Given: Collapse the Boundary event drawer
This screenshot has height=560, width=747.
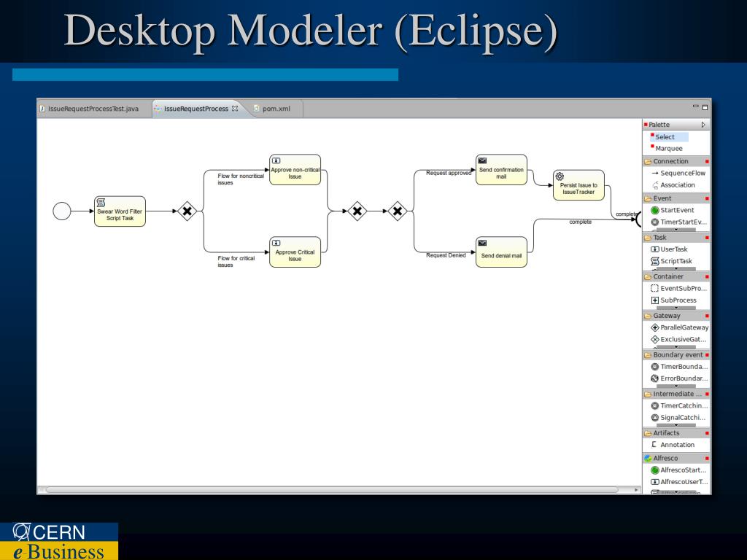Looking at the screenshot, I should [676, 355].
